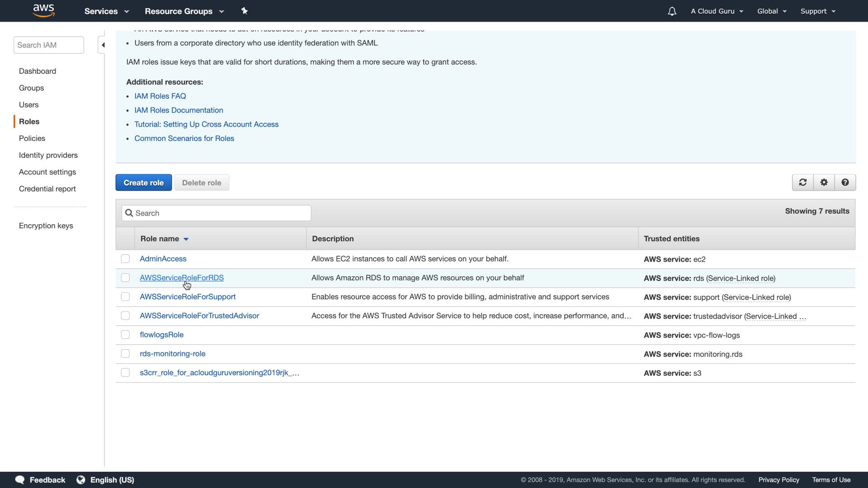This screenshot has height=488, width=868.
Task: Select the AdminAccess role checkbox
Action: tap(125, 259)
